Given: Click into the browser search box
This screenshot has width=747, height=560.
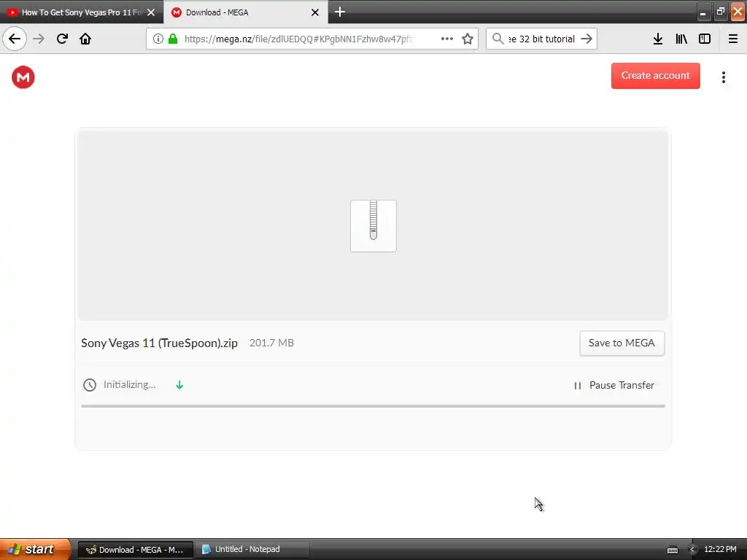Looking at the screenshot, I should tap(542, 39).
